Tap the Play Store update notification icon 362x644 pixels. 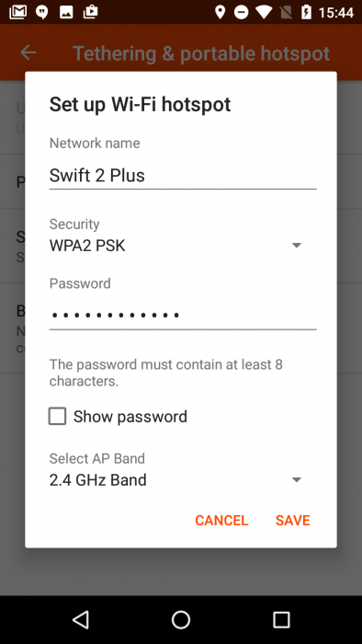[x=90, y=12]
